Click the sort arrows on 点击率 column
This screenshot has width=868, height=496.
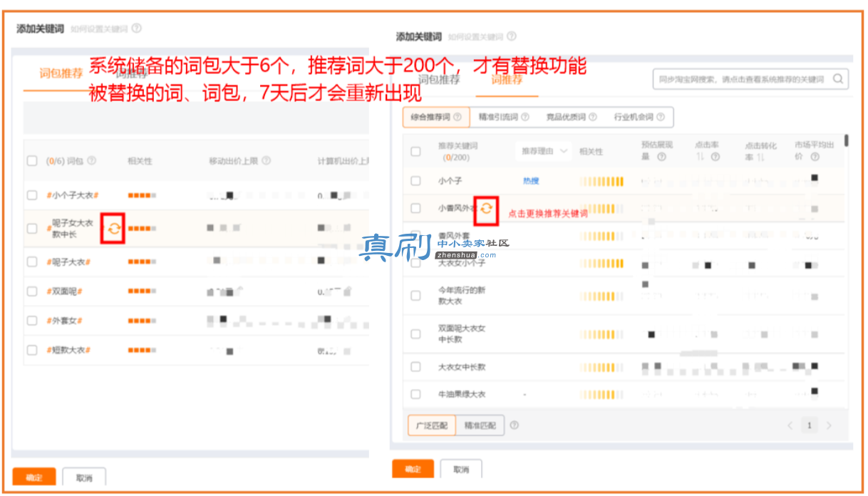(700, 157)
